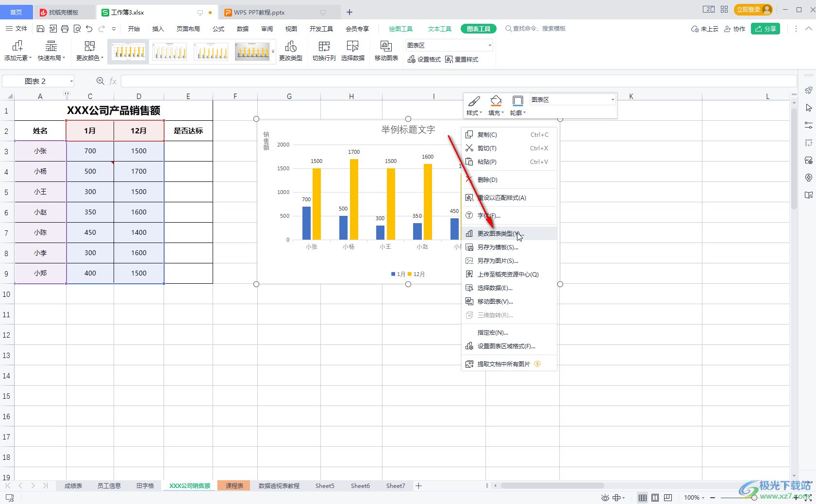Switch to sheet tab 课程表
Screen dimensions: 816x504
[x=234, y=486]
